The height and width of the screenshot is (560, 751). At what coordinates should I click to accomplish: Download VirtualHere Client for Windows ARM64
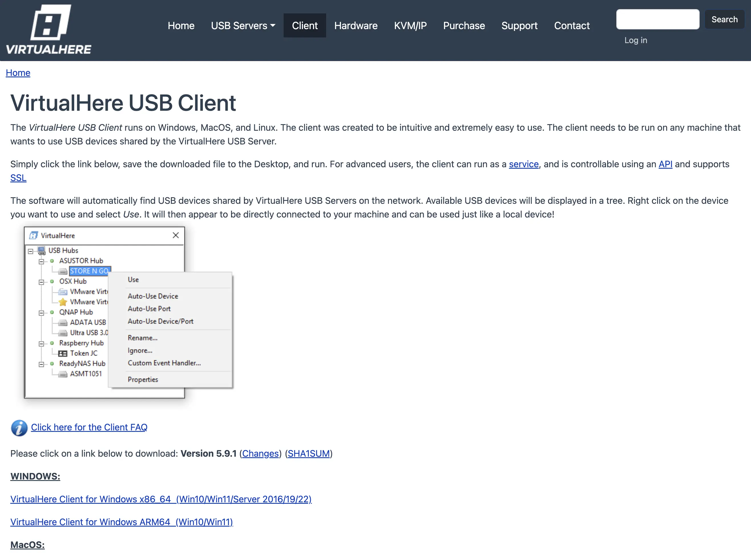(122, 522)
